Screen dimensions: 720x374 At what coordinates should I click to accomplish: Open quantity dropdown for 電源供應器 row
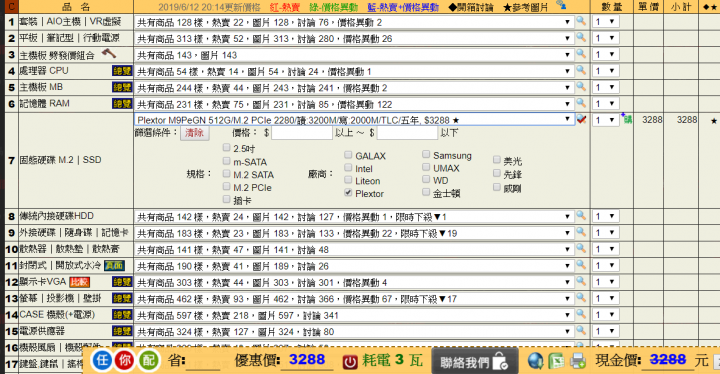coord(605,331)
